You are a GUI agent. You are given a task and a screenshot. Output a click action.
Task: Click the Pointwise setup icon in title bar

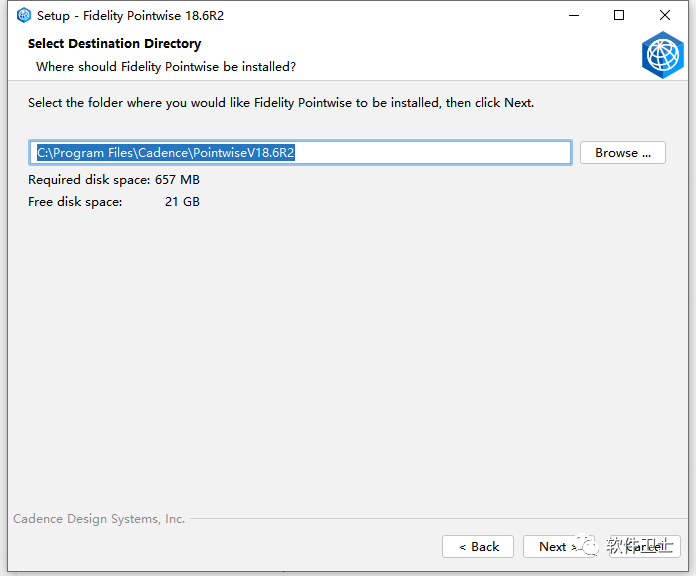pos(24,16)
